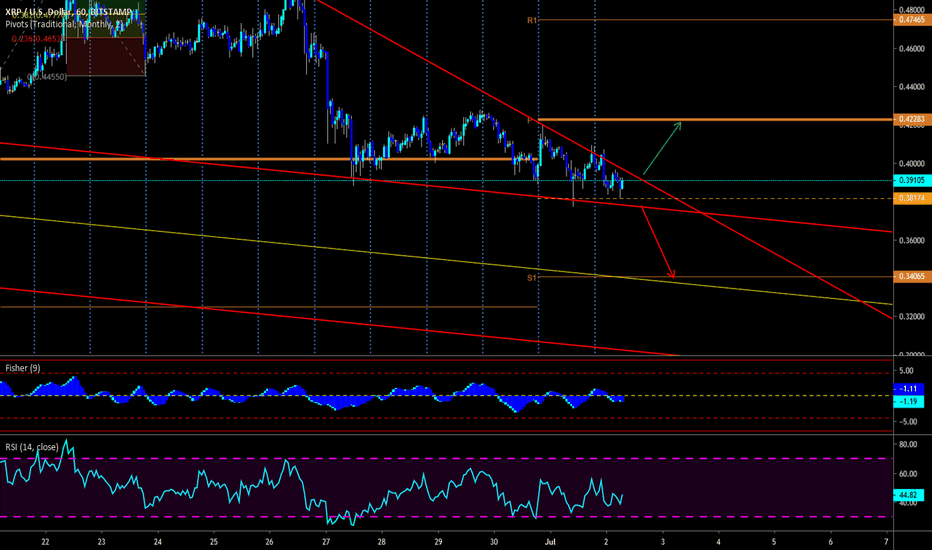This screenshot has width=932, height=550.
Task: Click the S1 pivot level marker
Action: click(532, 278)
